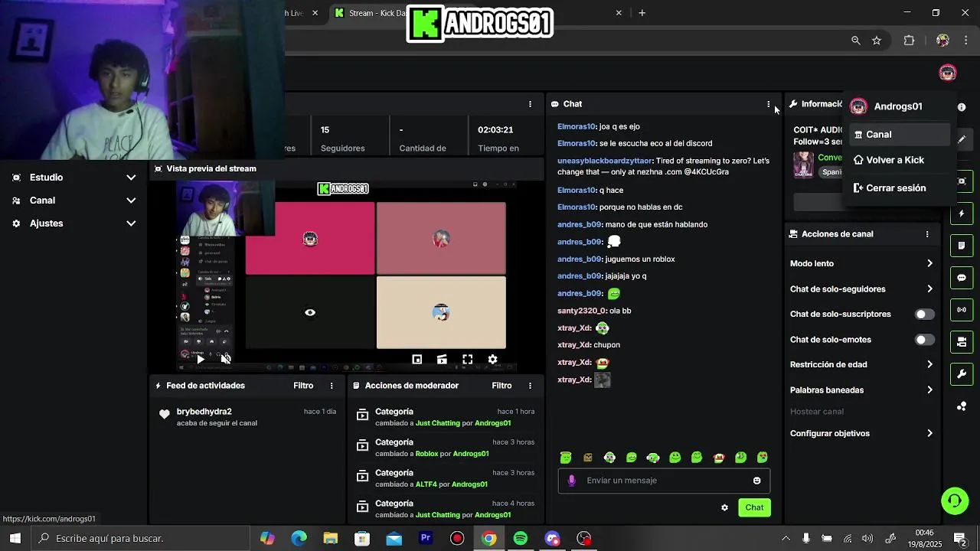Bookmark page with Chrome star icon
The width and height of the screenshot is (980, 551).
[x=877, y=41]
